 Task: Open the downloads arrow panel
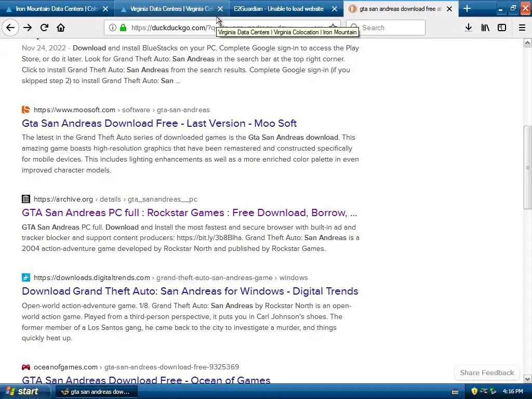point(469,28)
